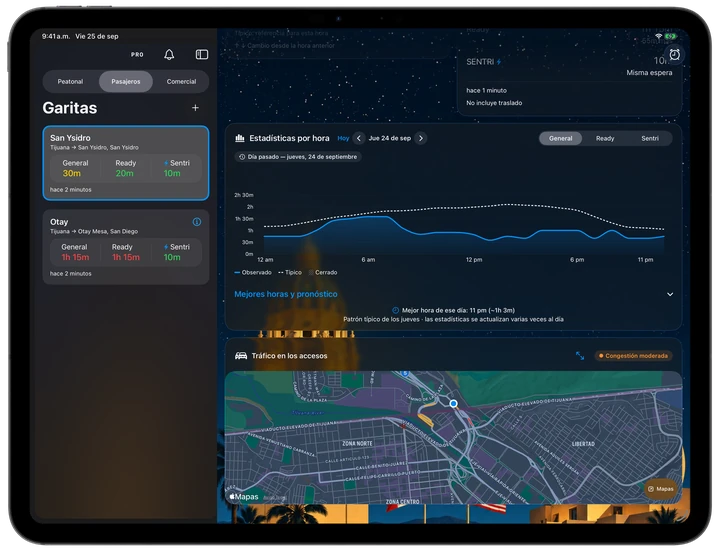Click Mejor hora de ese día text

[458, 310]
